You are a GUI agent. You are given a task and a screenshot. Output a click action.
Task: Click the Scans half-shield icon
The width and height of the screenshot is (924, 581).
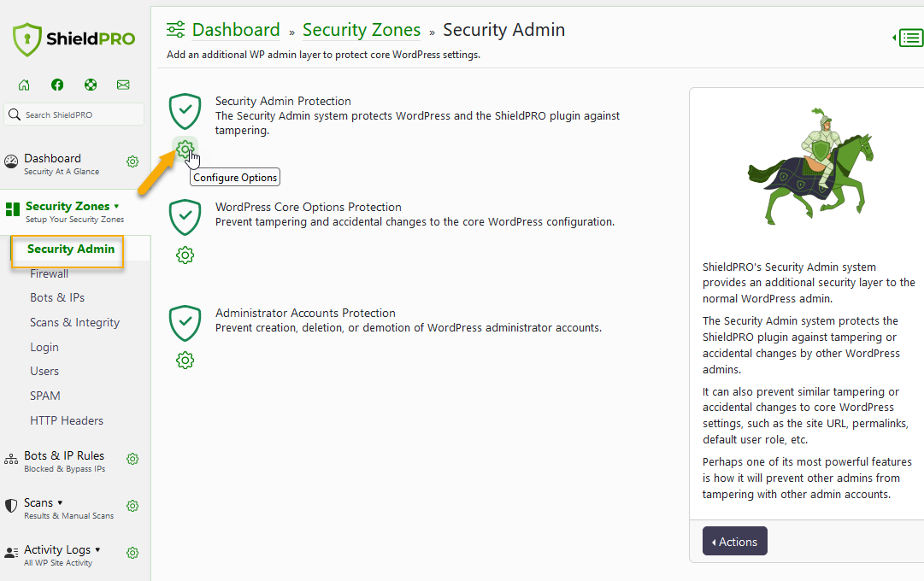[11, 506]
